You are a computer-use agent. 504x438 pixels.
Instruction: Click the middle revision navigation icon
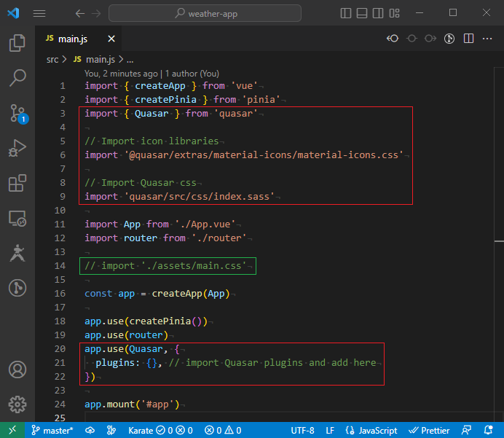coord(412,39)
